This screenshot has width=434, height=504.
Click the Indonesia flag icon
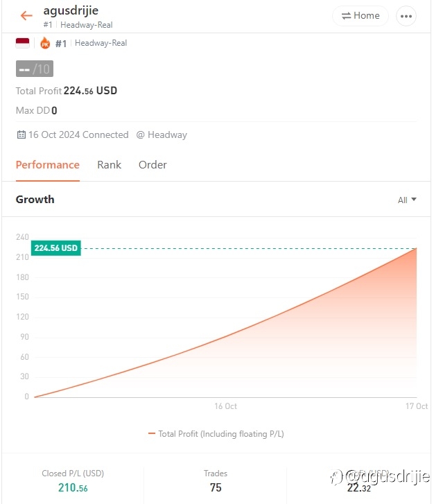point(22,43)
